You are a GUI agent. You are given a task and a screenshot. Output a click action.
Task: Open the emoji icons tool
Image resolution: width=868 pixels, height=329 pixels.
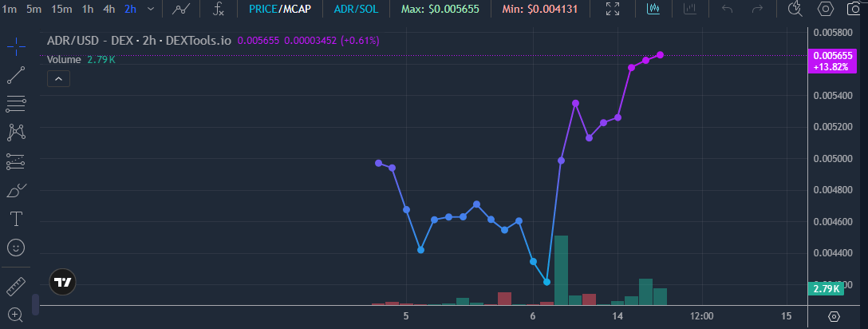coord(16,248)
